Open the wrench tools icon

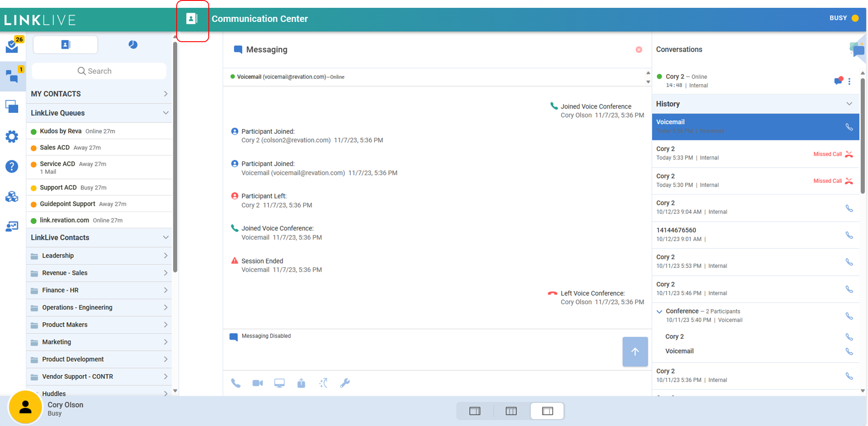(345, 383)
